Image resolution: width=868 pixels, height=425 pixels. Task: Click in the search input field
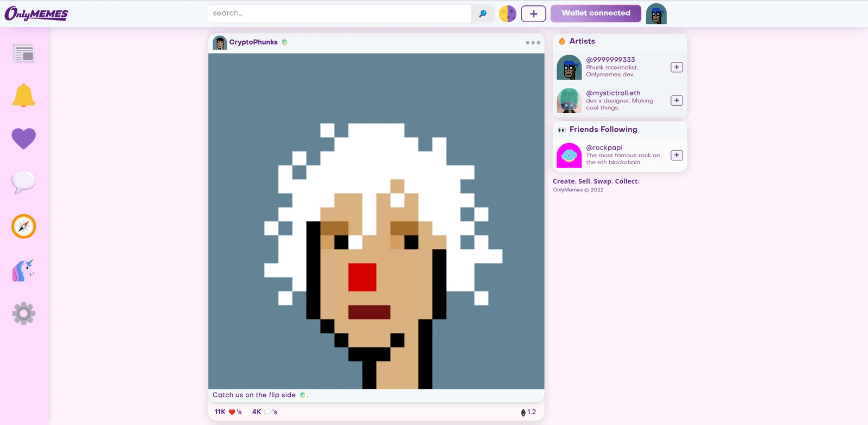pyautogui.click(x=339, y=14)
